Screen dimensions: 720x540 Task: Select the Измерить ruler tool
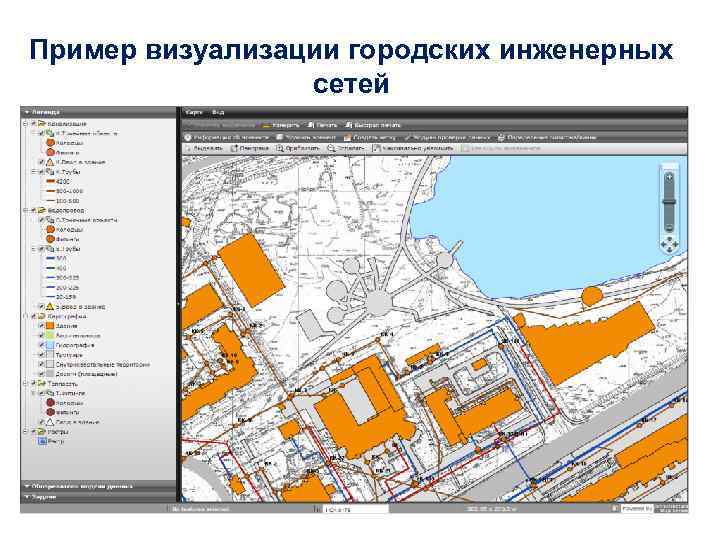pyautogui.click(x=281, y=125)
